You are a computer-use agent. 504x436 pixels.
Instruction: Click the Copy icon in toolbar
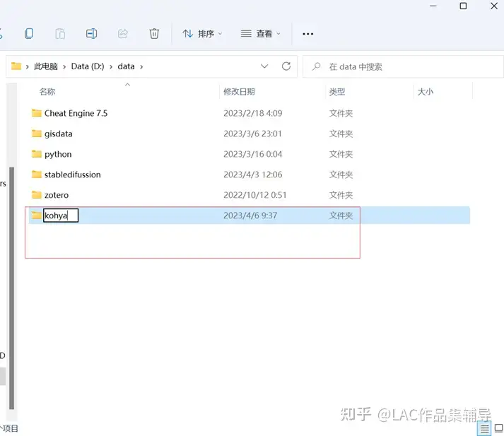(29, 33)
